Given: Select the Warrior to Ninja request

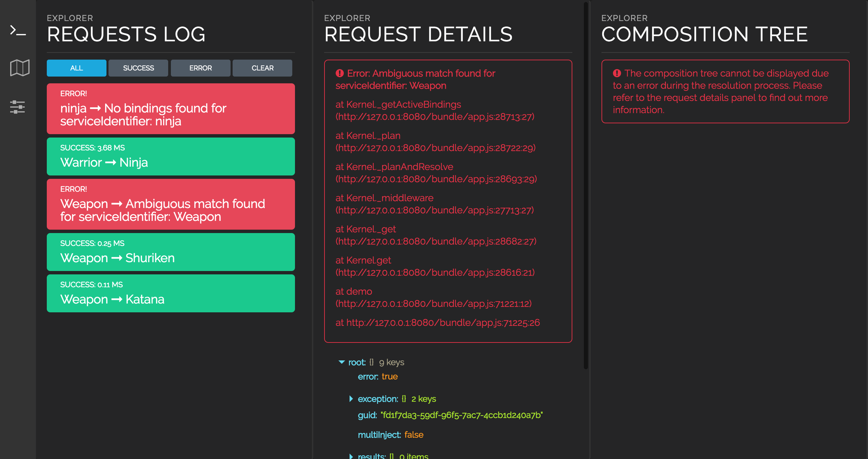Looking at the screenshot, I should 171,157.
